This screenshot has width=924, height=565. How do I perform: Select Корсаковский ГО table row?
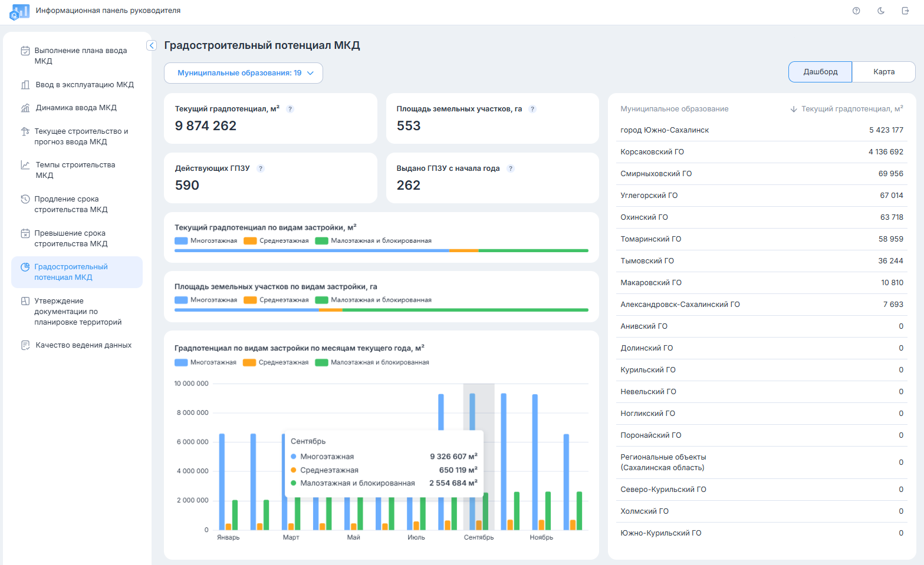pyautogui.click(x=762, y=152)
